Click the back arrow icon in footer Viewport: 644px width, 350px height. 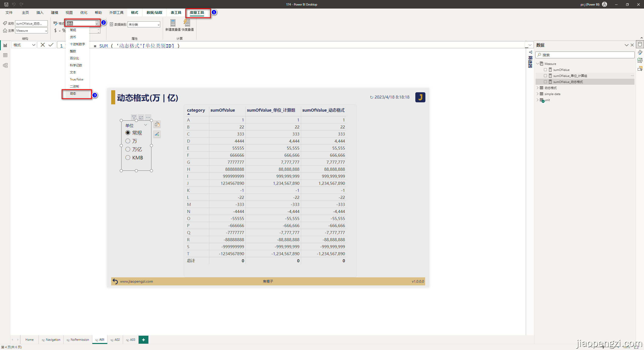click(115, 281)
